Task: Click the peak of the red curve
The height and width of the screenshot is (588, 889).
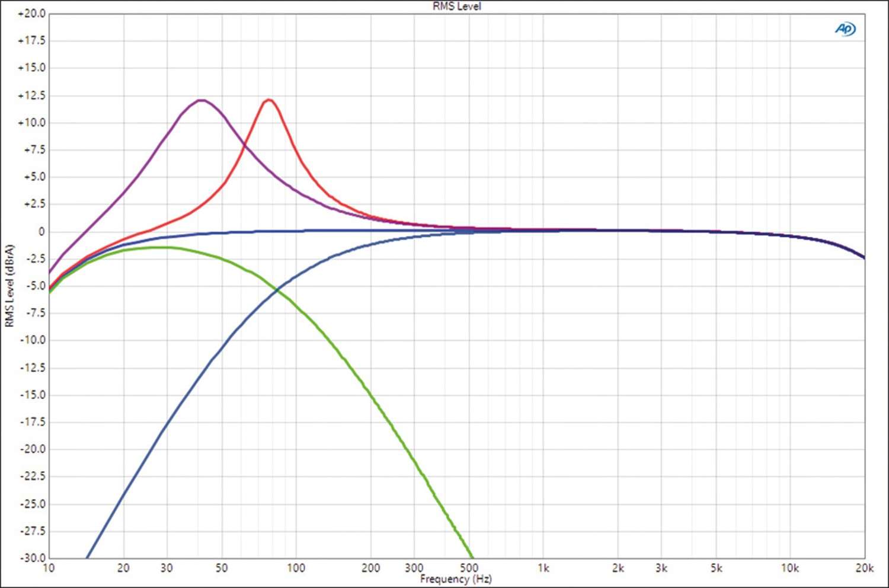Action: pyautogui.click(x=268, y=100)
